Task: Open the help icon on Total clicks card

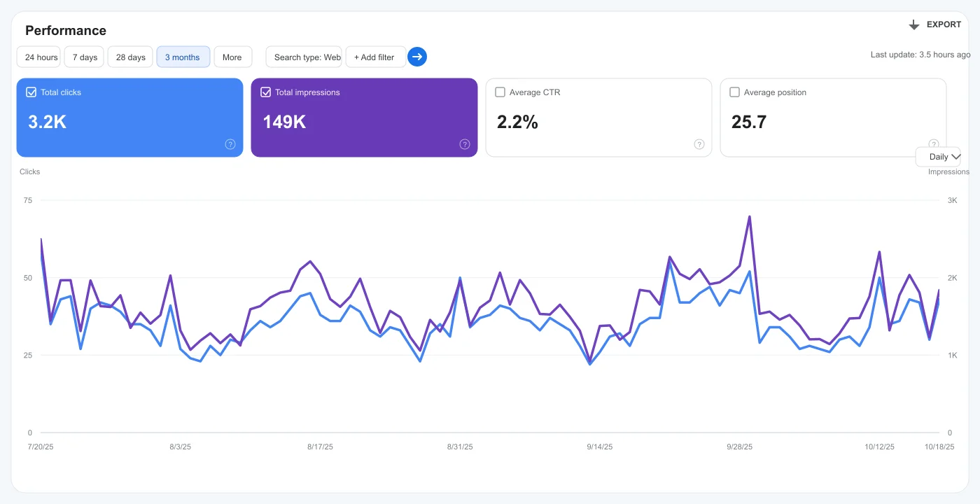Action: coord(230,144)
